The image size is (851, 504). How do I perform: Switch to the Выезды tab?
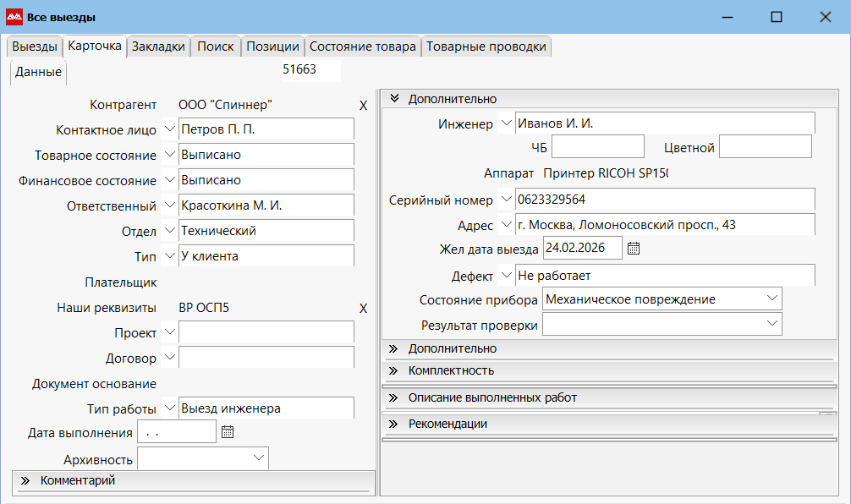coord(35,47)
